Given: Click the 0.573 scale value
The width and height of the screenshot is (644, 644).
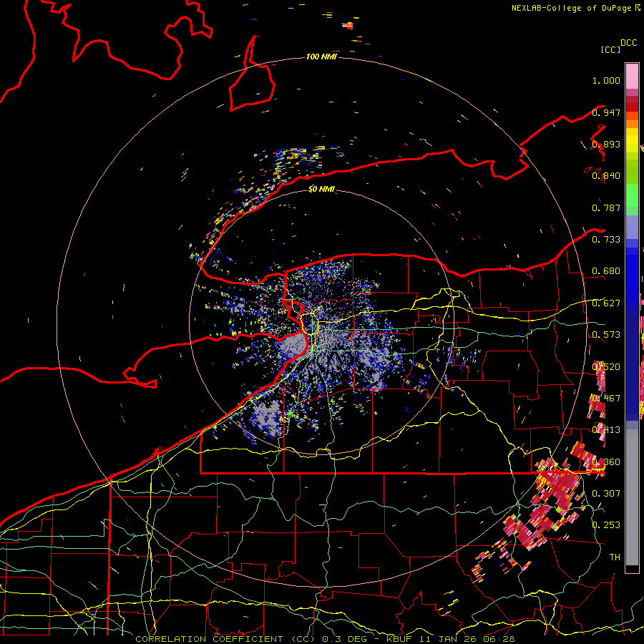Looking at the screenshot, I should pos(606,335).
